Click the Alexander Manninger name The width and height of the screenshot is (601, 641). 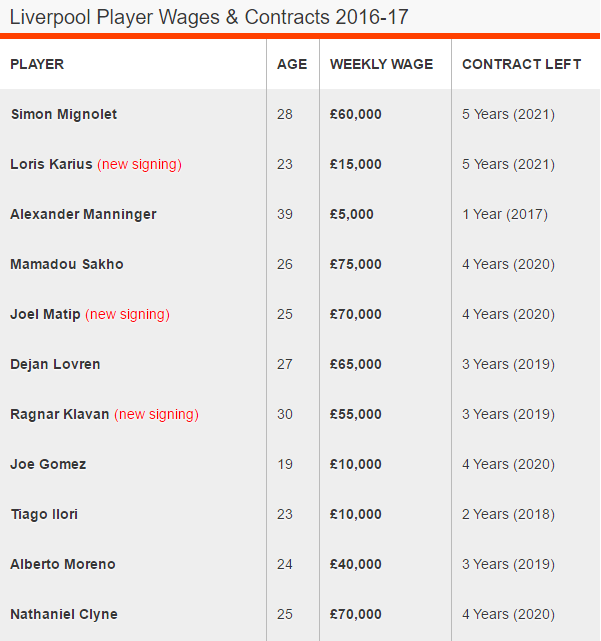click(83, 214)
